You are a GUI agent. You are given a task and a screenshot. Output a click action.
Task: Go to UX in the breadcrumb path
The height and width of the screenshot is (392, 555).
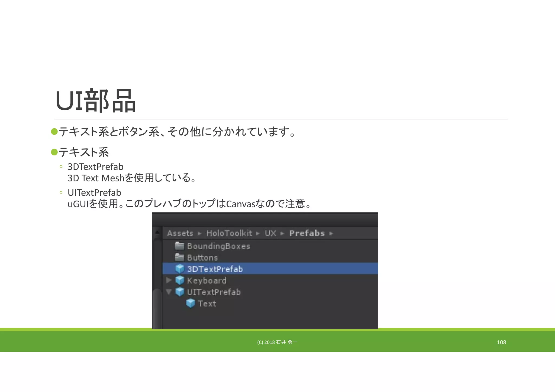pos(270,233)
